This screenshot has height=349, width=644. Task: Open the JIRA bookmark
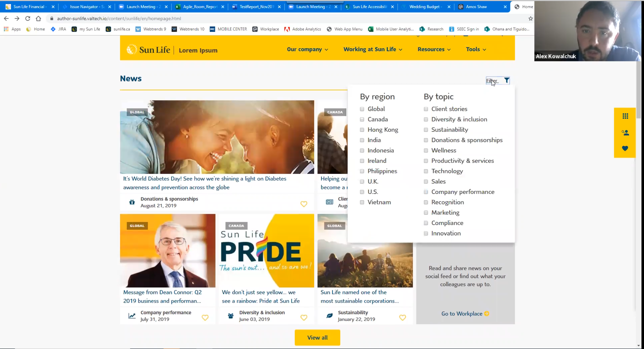click(58, 29)
